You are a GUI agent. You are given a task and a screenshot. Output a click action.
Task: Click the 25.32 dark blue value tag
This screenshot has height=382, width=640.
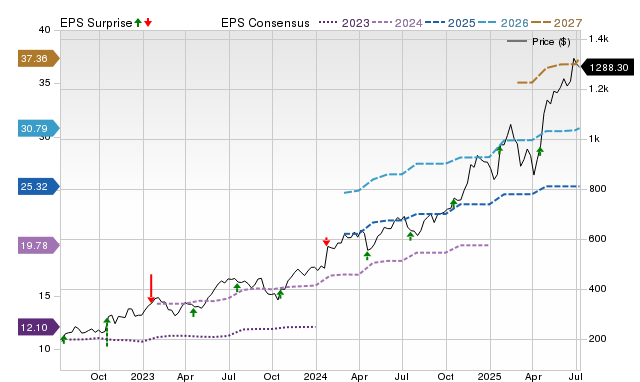click(x=38, y=187)
